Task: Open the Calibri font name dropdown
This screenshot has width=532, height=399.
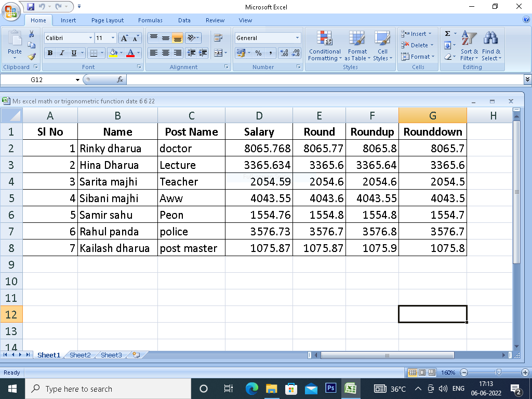Action: tap(90, 38)
